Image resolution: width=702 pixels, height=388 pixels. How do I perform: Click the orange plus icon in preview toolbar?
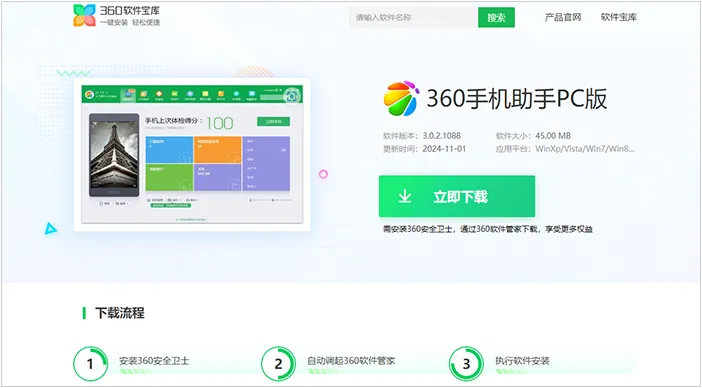[159, 94]
